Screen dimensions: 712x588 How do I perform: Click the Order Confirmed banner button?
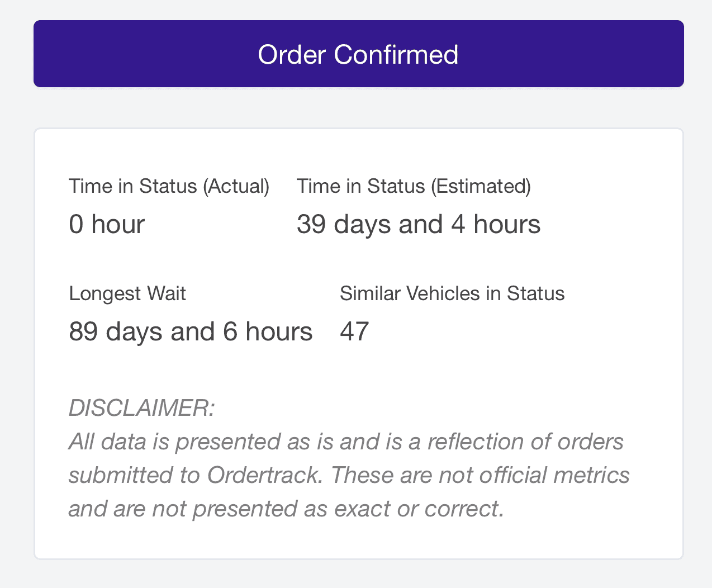[x=358, y=54]
